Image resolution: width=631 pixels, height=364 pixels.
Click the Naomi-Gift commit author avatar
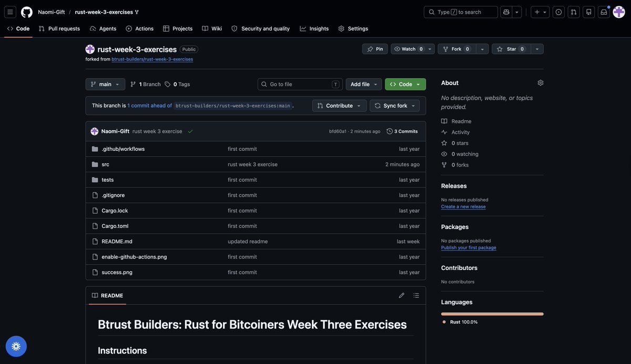click(x=95, y=131)
